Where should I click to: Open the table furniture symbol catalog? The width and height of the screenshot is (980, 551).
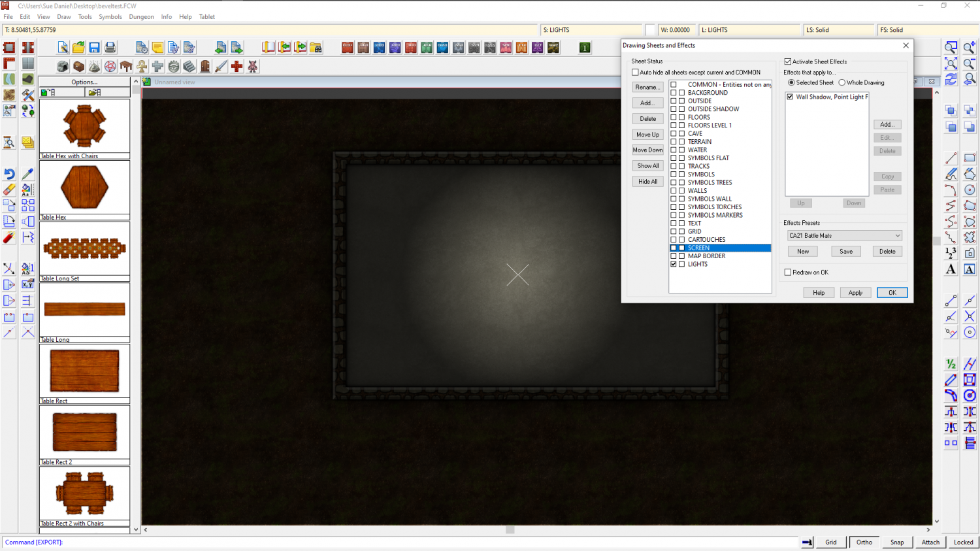coord(126,66)
